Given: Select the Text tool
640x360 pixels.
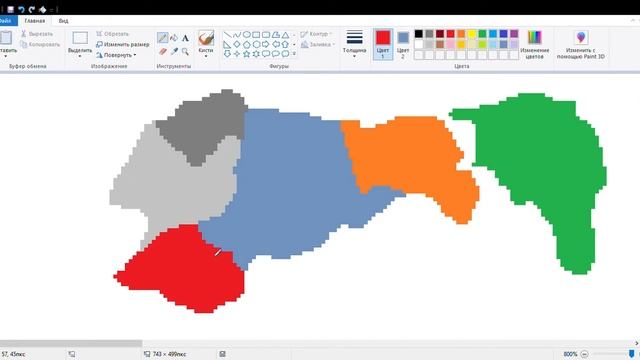Looking at the screenshot, I should click(185, 38).
